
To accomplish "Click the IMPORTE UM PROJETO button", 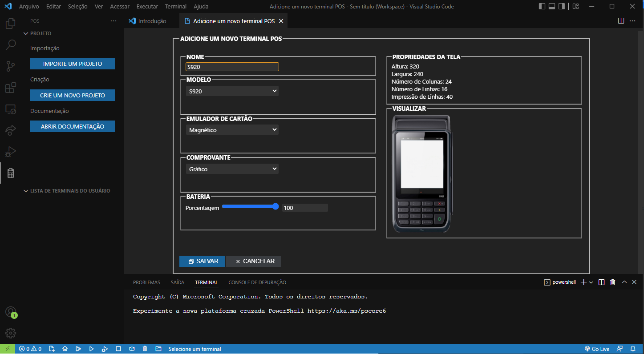I will pyautogui.click(x=72, y=63).
